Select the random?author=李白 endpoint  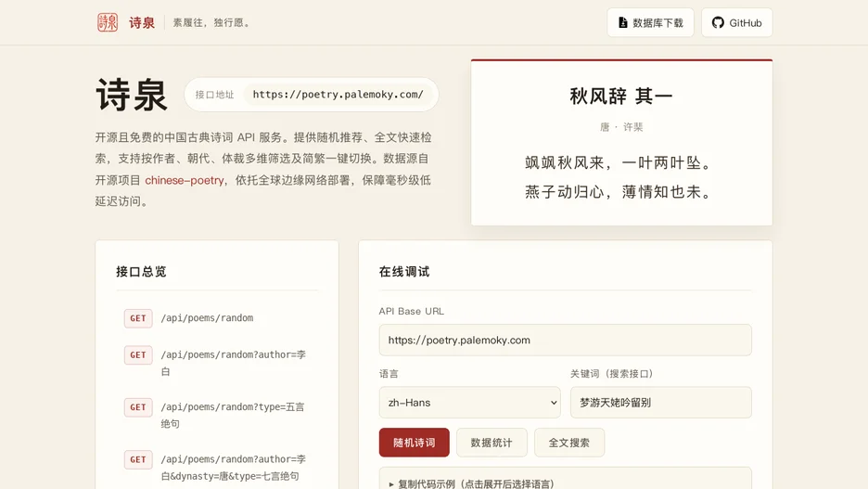coord(233,363)
